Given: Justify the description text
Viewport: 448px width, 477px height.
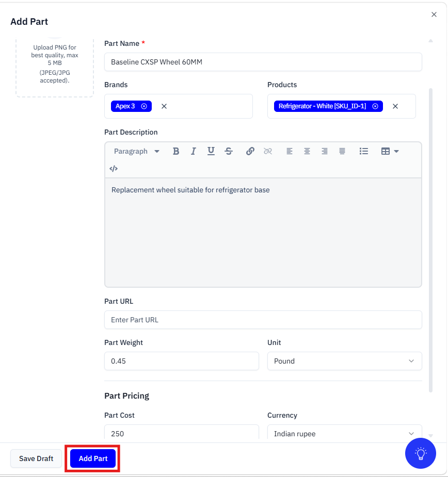Looking at the screenshot, I should [x=342, y=151].
